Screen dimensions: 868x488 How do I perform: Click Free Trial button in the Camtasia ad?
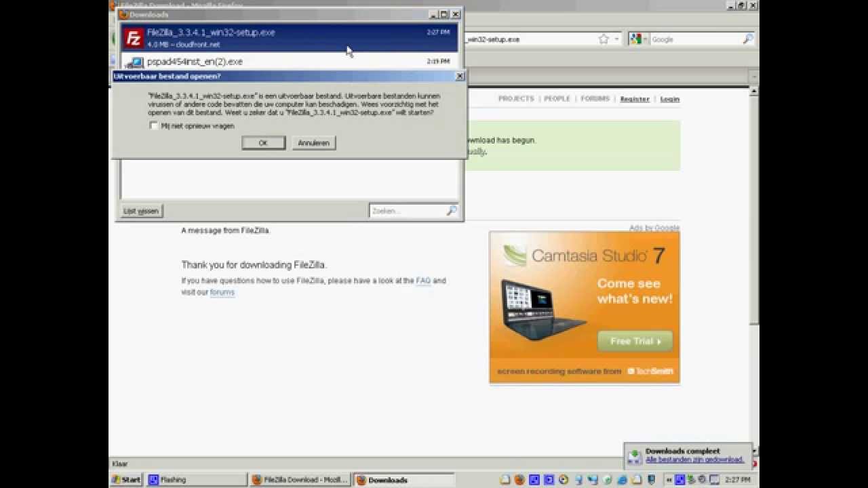click(635, 342)
